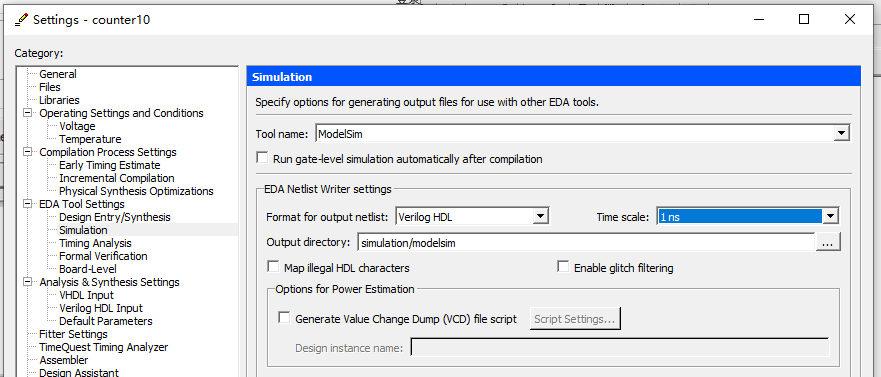Image resolution: width=881 pixels, height=377 pixels.
Task: Select Timing Analysis in category tree
Action: (x=95, y=243)
